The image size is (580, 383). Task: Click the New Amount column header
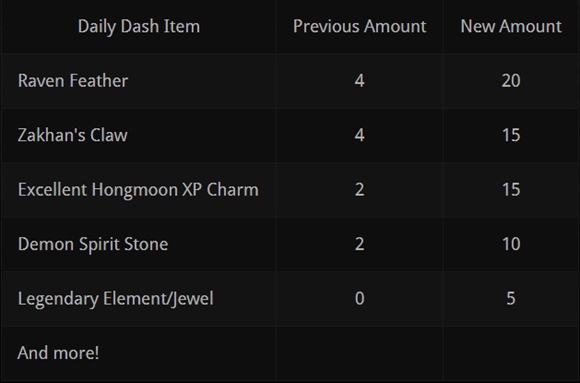click(x=511, y=27)
